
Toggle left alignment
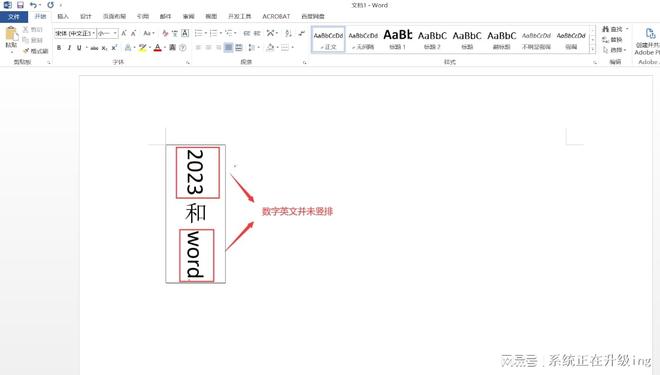(198, 48)
